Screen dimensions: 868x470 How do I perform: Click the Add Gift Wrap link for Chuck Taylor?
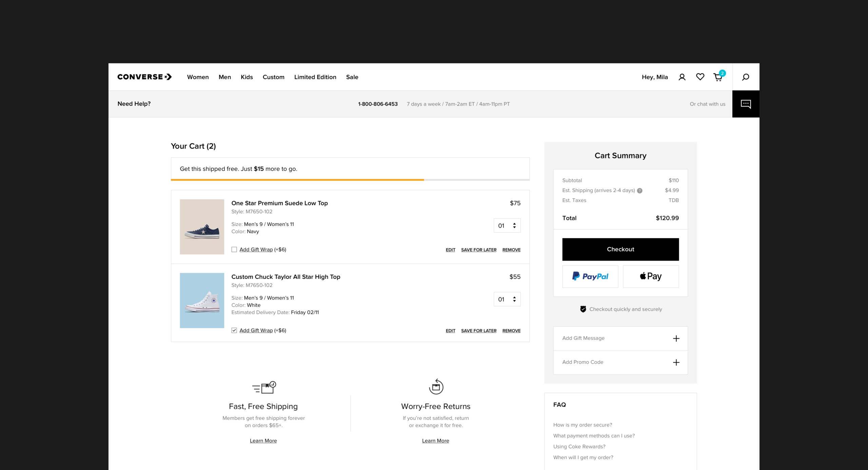click(256, 330)
